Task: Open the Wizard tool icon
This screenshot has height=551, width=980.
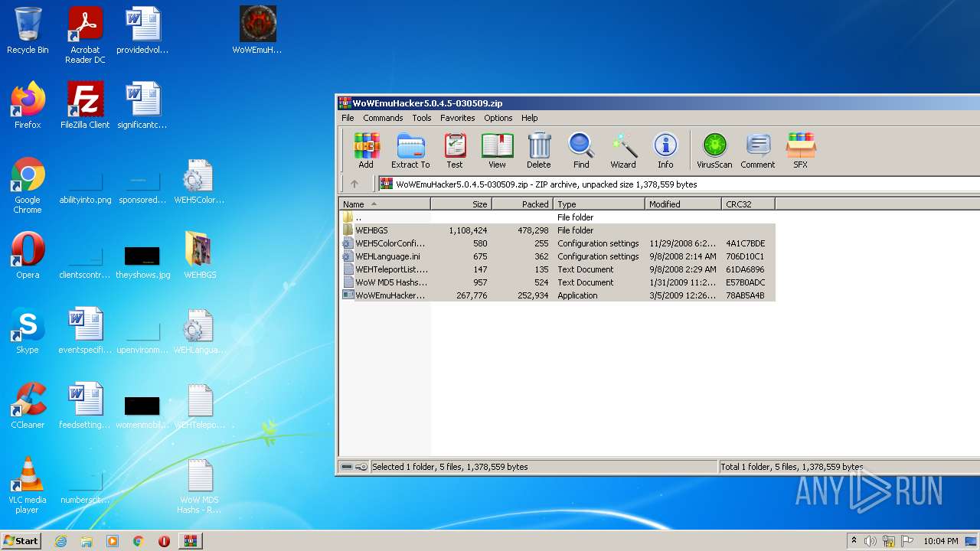Action: click(623, 150)
